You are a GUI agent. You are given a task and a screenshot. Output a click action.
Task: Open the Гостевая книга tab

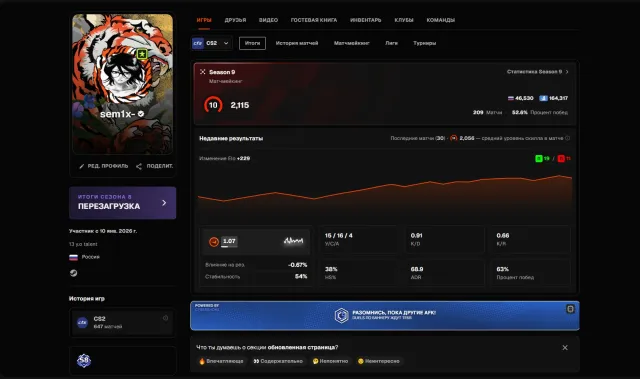click(313, 20)
